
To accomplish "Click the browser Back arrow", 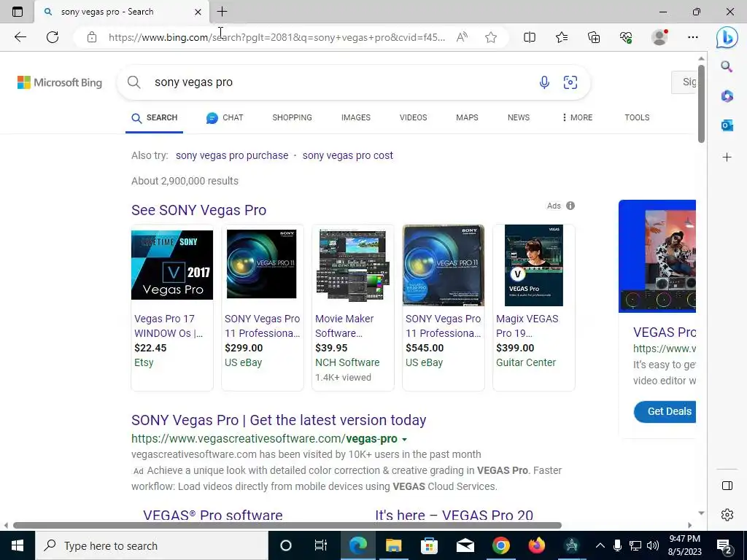I will tap(20, 37).
